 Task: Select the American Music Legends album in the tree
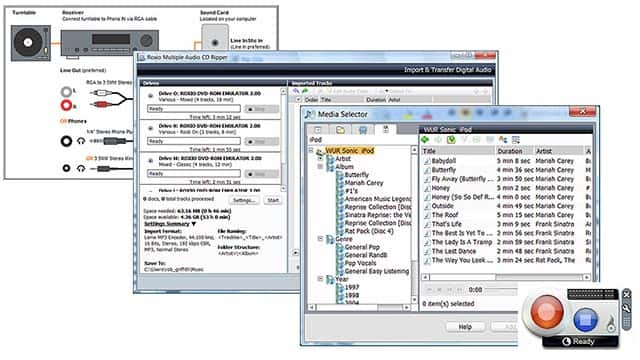tap(378, 199)
